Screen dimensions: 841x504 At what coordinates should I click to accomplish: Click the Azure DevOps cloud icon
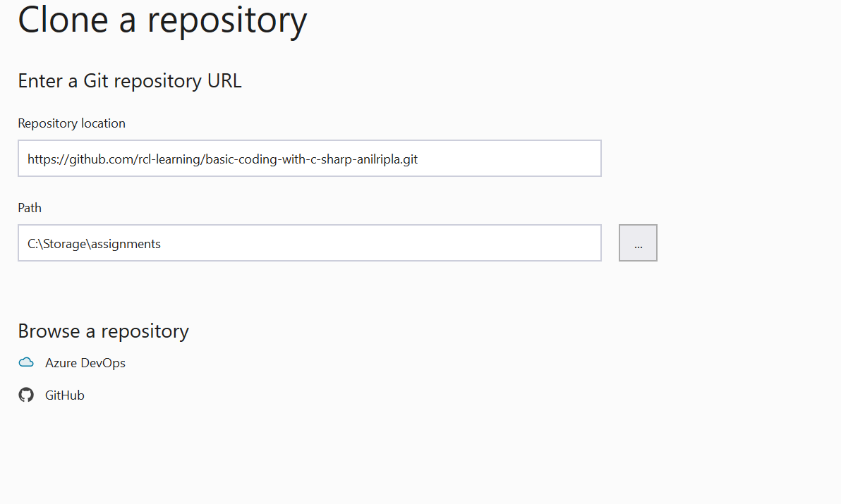[25, 362]
